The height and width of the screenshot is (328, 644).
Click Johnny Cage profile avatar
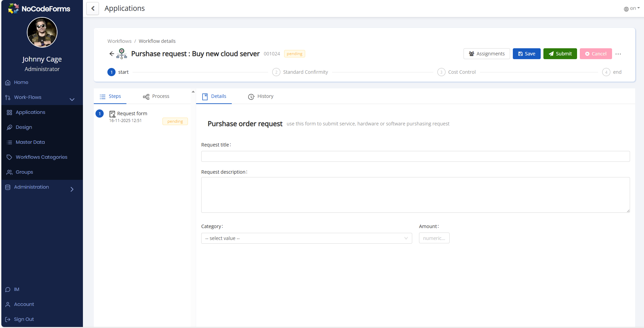42,33
